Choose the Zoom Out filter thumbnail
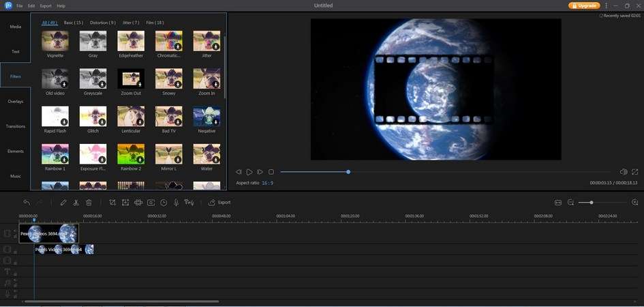This screenshot has height=307, width=644. coord(131,78)
